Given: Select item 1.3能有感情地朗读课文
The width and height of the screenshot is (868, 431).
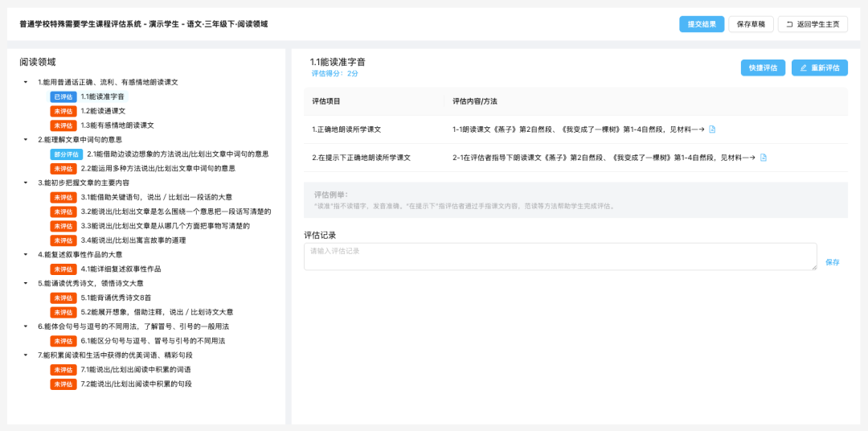Looking at the screenshot, I should click(117, 125).
